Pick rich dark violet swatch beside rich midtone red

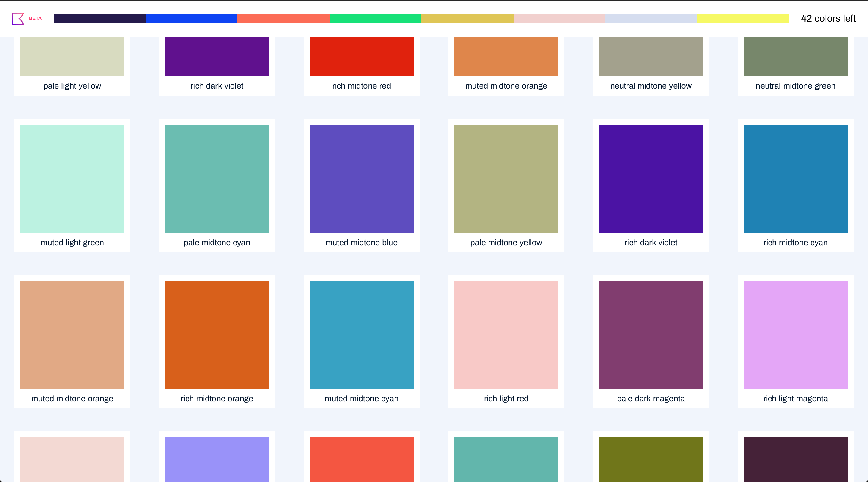(x=217, y=56)
